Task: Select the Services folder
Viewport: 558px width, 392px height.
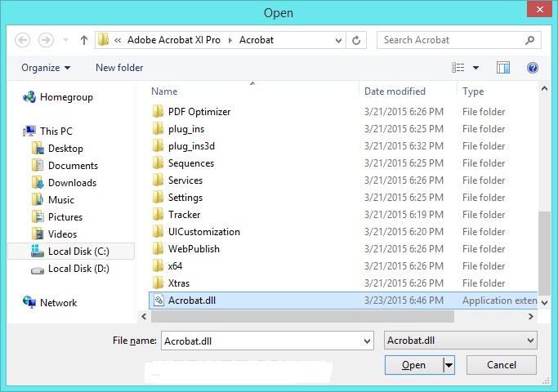Action: coord(343,180)
